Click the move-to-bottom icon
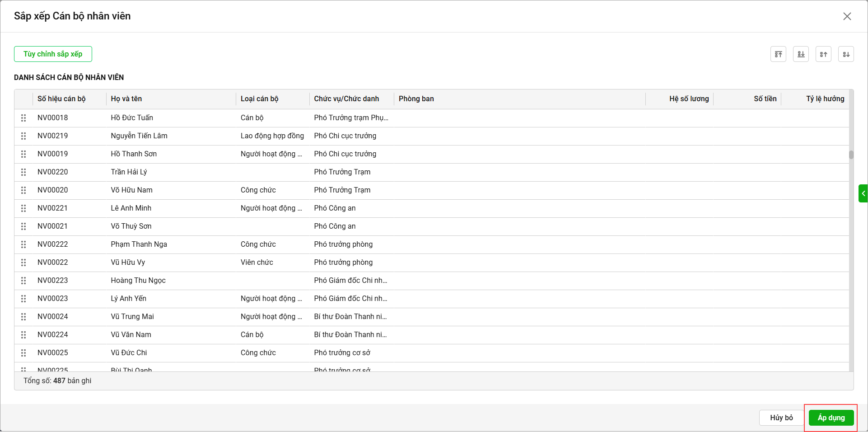The image size is (868, 432). click(x=801, y=54)
